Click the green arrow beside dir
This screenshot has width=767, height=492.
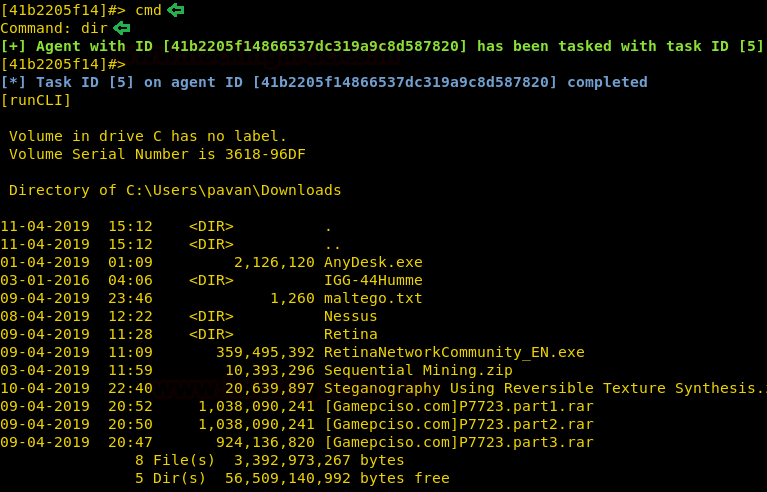[121, 28]
